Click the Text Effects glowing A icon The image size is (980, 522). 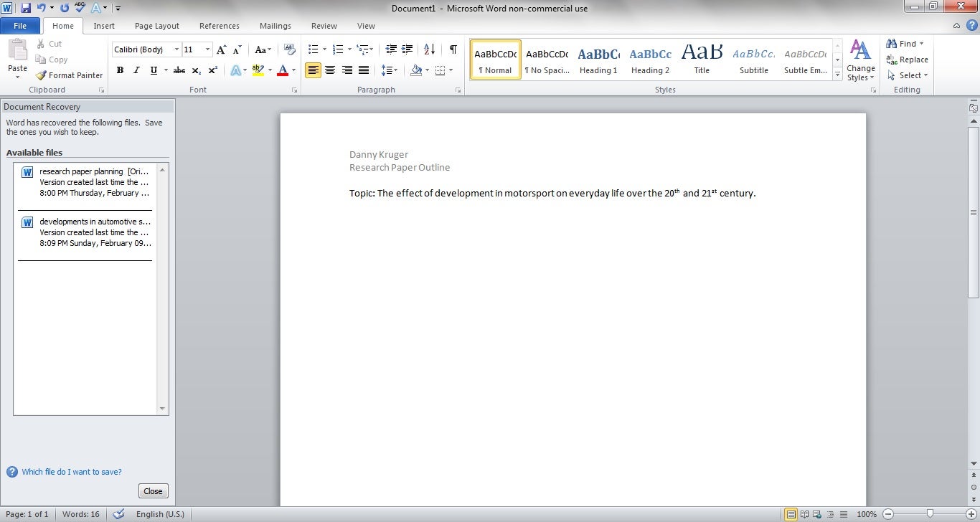click(x=235, y=70)
